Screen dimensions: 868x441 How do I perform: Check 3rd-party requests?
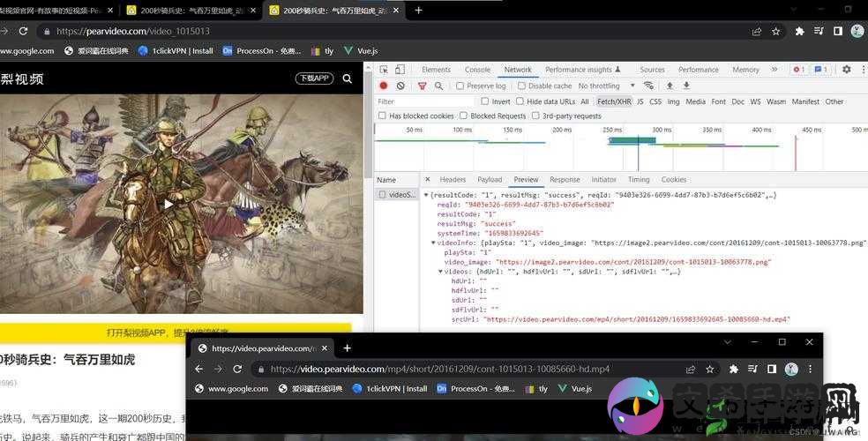pyautogui.click(x=535, y=116)
